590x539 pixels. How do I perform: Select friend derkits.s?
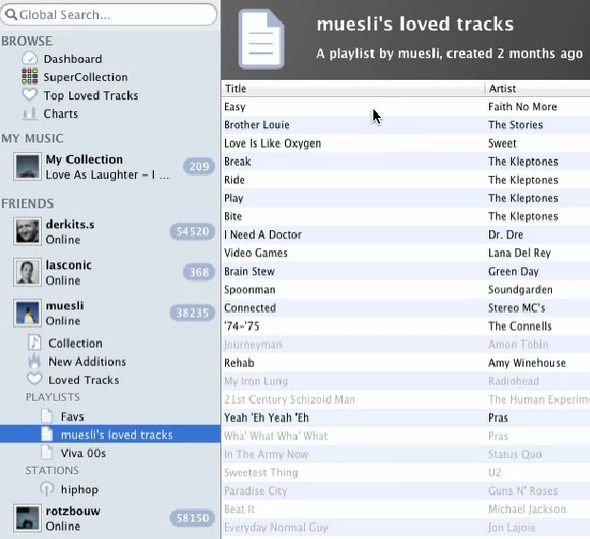coord(110,231)
